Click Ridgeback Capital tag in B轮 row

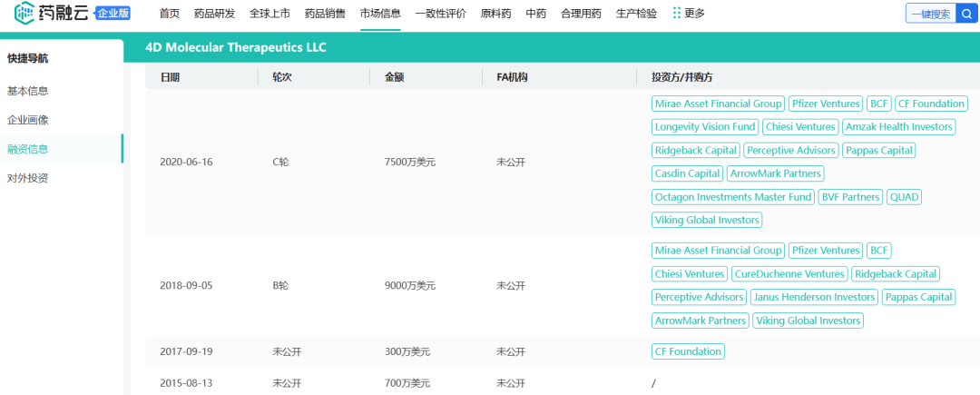895,274
